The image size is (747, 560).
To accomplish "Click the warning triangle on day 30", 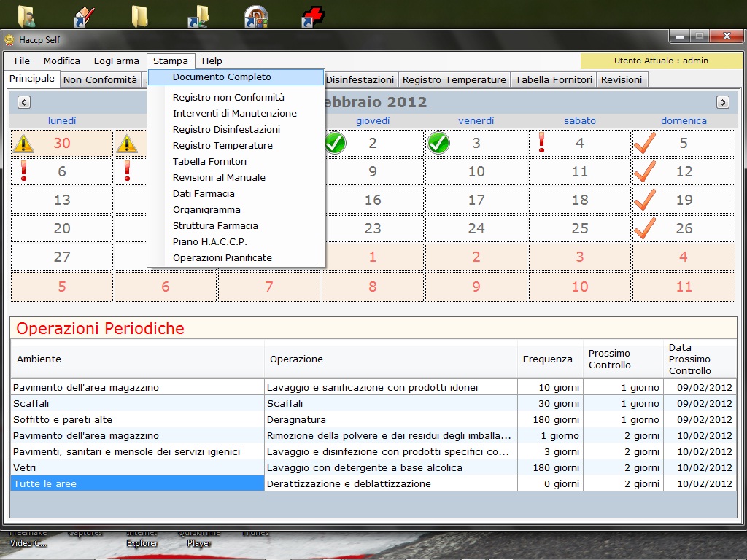I will (24, 144).
